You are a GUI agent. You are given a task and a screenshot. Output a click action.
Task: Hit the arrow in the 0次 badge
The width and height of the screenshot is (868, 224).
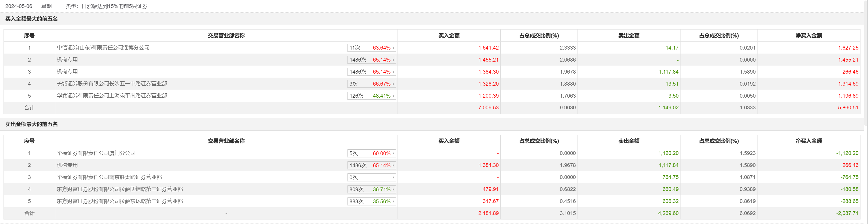click(393, 177)
